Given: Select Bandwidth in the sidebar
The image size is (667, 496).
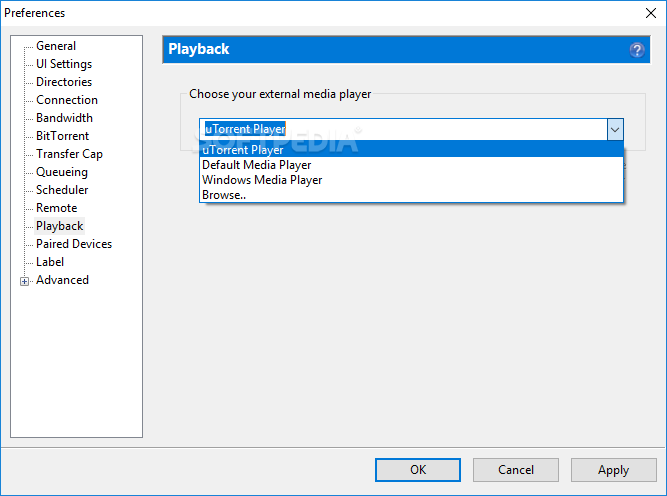Looking at the screenshot, I should [x=64, y=118].
